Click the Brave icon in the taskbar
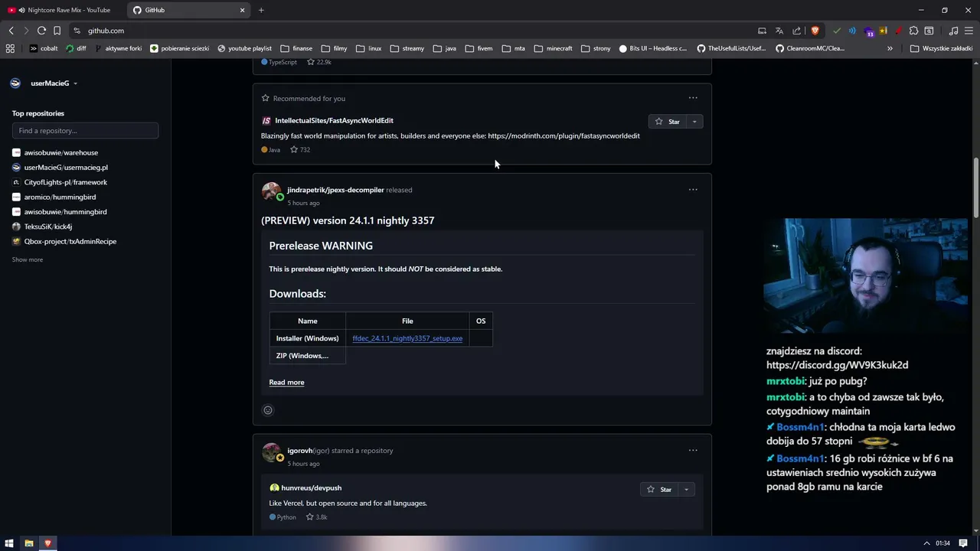Screen dimensions: 980x551 47,543
